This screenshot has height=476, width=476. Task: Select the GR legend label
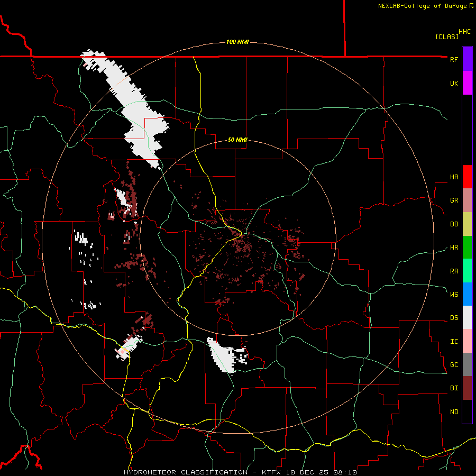coord(454,200)
